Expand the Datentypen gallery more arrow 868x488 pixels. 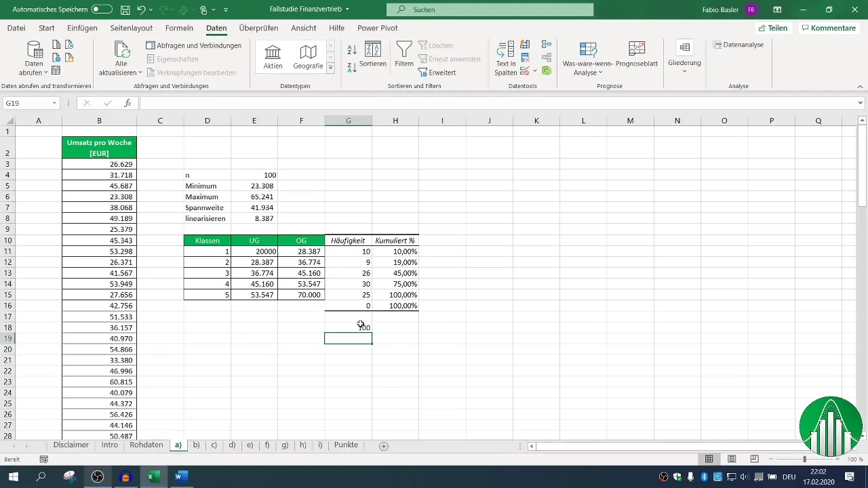(331, 68)
